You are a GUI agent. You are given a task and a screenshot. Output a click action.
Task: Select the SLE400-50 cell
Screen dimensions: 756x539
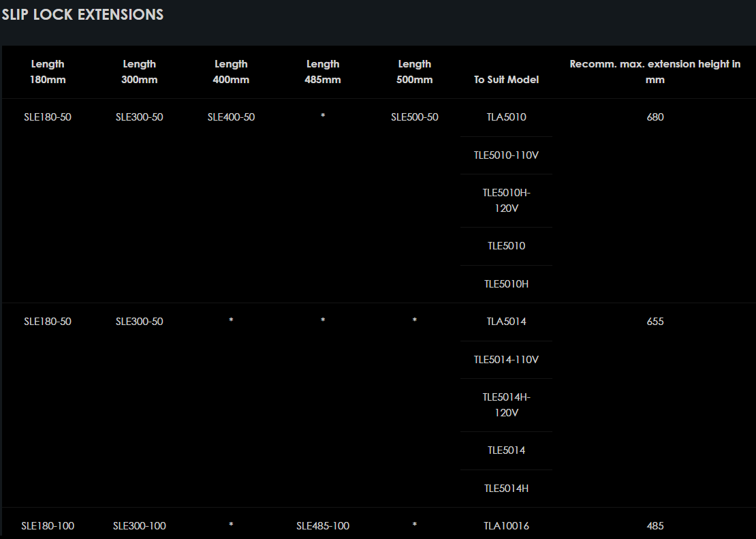tap(231, 117)
